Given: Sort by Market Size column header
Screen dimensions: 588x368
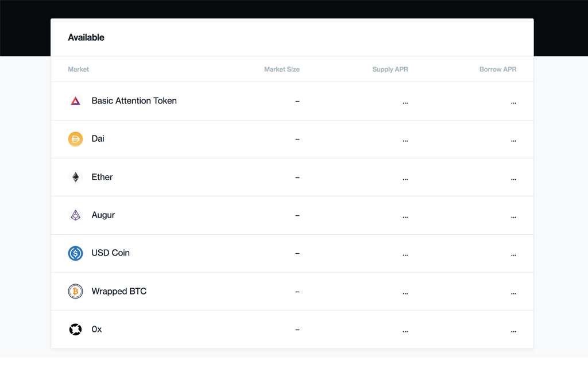Looking at the screenshot, I should pyautogui.click(x=281, y=69).
